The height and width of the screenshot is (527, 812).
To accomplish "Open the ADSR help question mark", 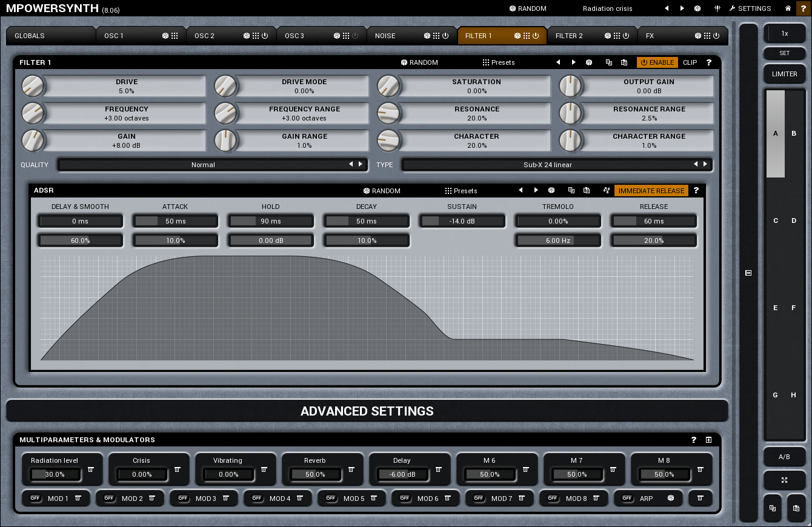I will pos(696,191).
